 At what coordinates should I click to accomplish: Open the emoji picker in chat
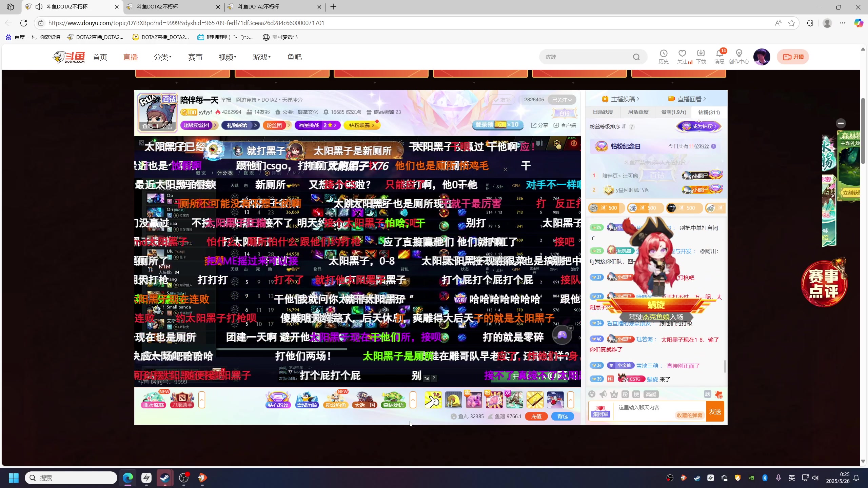tap(592, 394)
